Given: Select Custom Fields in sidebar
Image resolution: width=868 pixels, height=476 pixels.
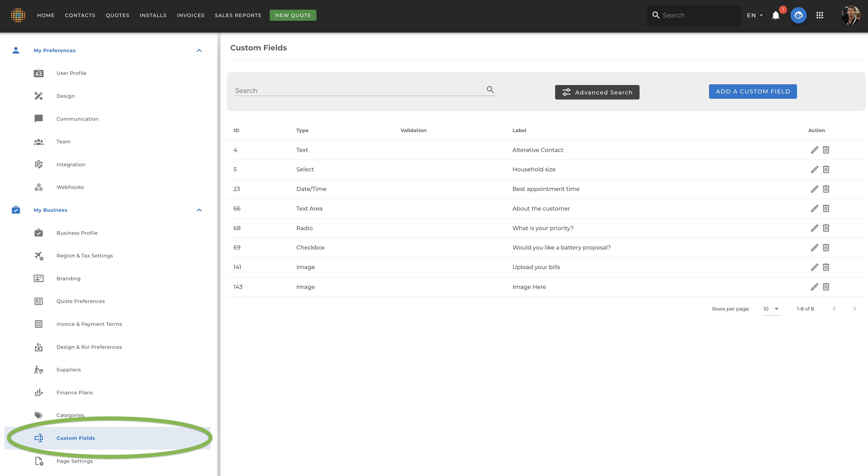Looking at the screenshot, I should pyautogui.click(x=108, y=438).
